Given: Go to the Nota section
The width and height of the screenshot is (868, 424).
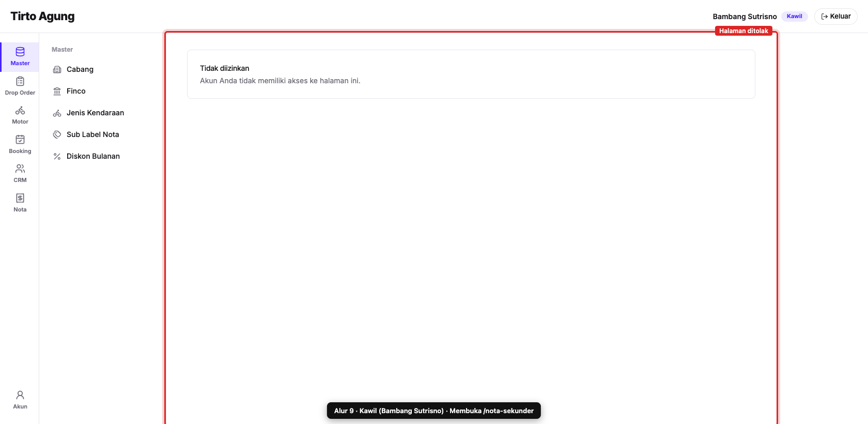Looking at the screenshot, I should click(20, 203).
